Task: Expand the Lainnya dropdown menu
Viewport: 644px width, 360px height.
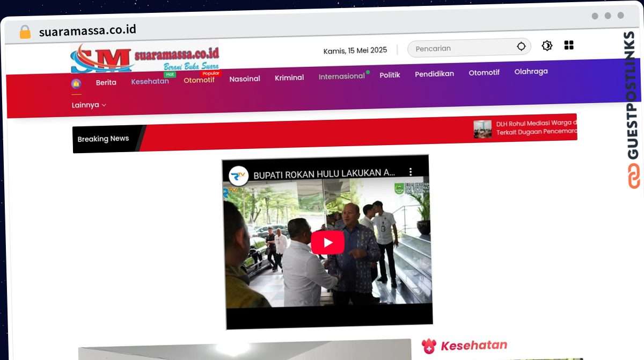Action: [89, 105]
